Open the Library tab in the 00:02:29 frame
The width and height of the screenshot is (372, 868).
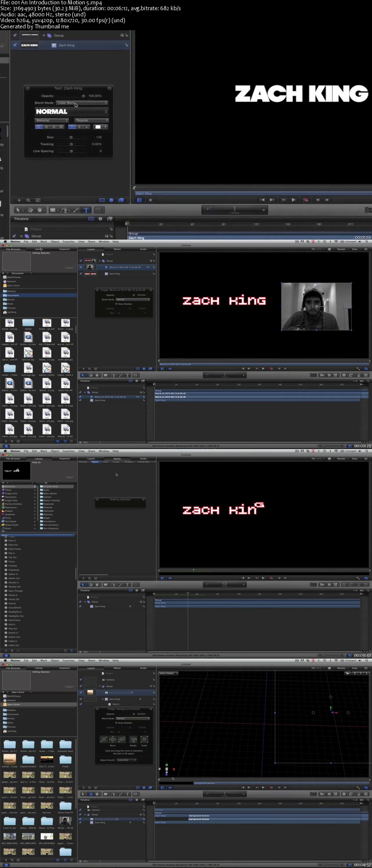tap(39, 249)
